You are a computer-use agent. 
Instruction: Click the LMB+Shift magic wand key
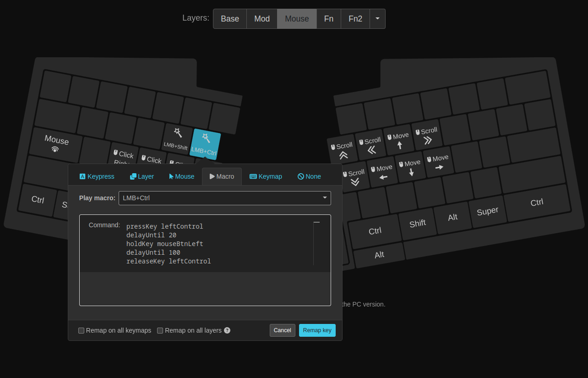pyautogui.click(x=177, y=139)
